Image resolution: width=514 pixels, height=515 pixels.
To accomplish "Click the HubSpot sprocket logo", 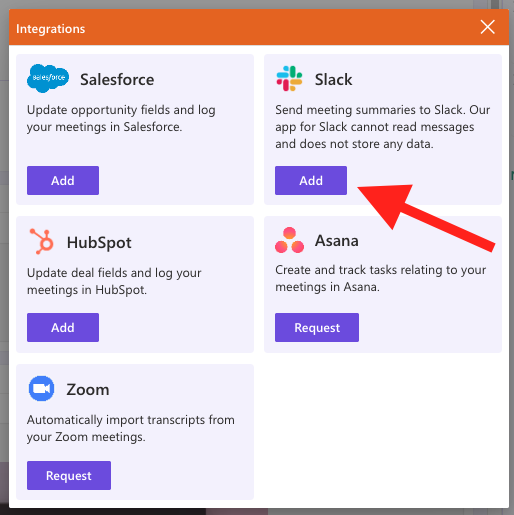I will click(41, 241).
